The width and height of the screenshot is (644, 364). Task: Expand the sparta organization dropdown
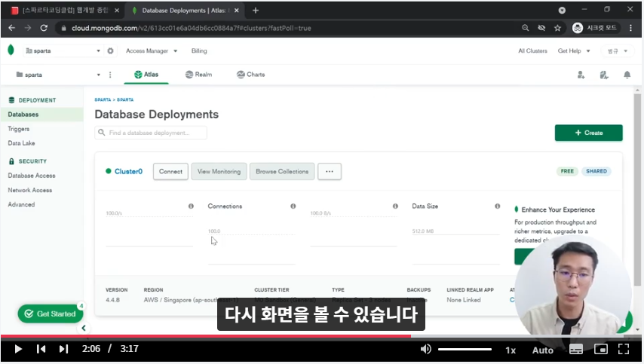pyautogui.click(x=63, y=51)
